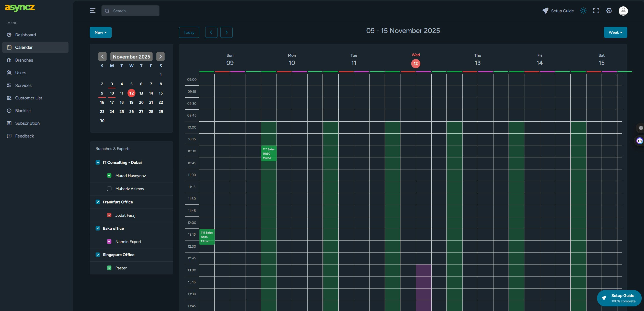Collapse sidebar with the hamburger icon
The width and height of the screenshot is (644, 311).
(x=92, y=10)
